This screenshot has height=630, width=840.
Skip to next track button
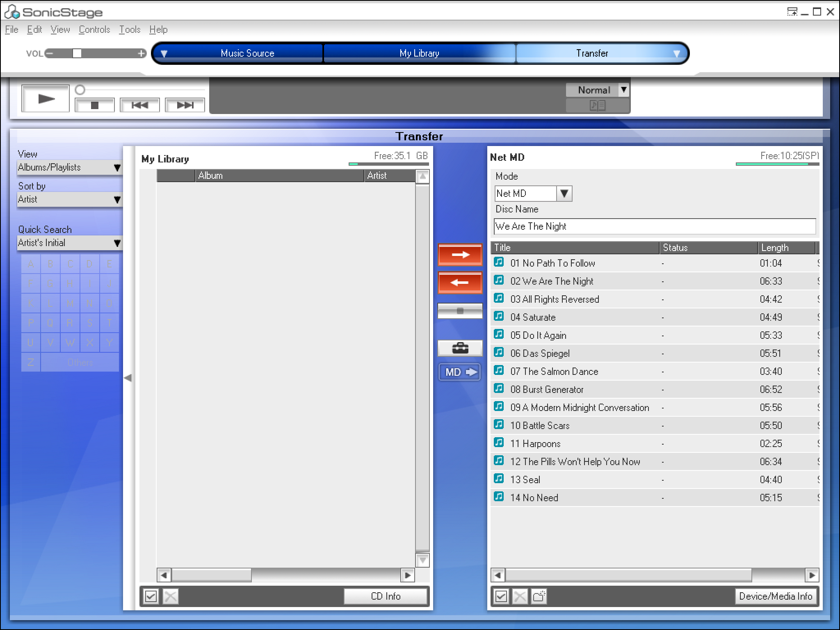click(185, 105)
